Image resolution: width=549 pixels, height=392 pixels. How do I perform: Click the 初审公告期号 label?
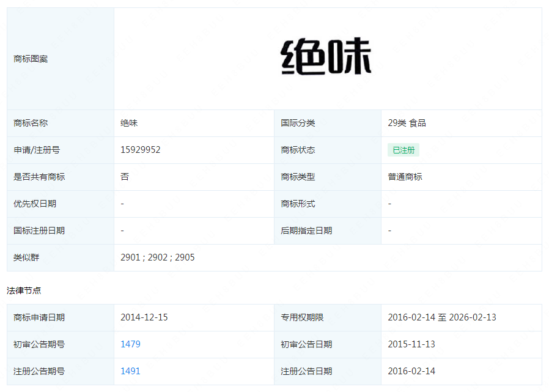coord(39,344)
